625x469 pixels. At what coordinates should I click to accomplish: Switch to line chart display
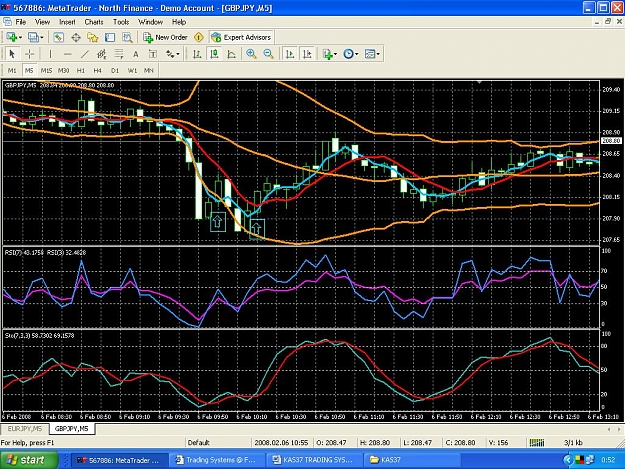pos(232,54)
